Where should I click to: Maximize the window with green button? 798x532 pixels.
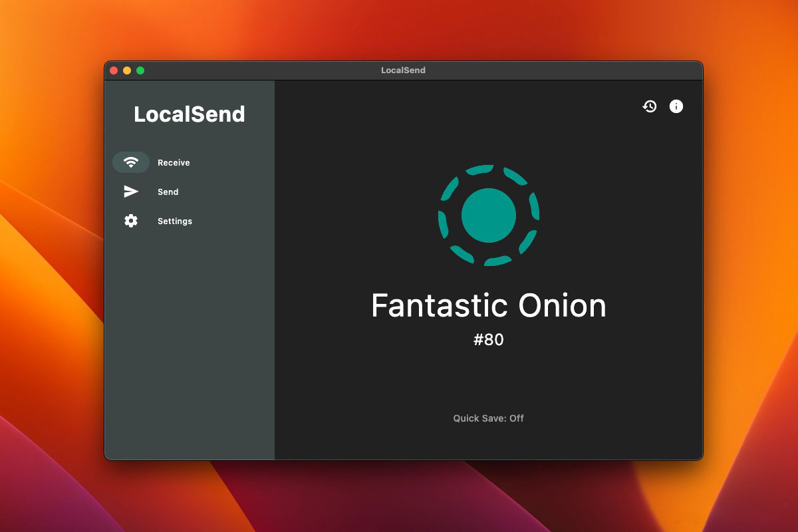[140, 70]
